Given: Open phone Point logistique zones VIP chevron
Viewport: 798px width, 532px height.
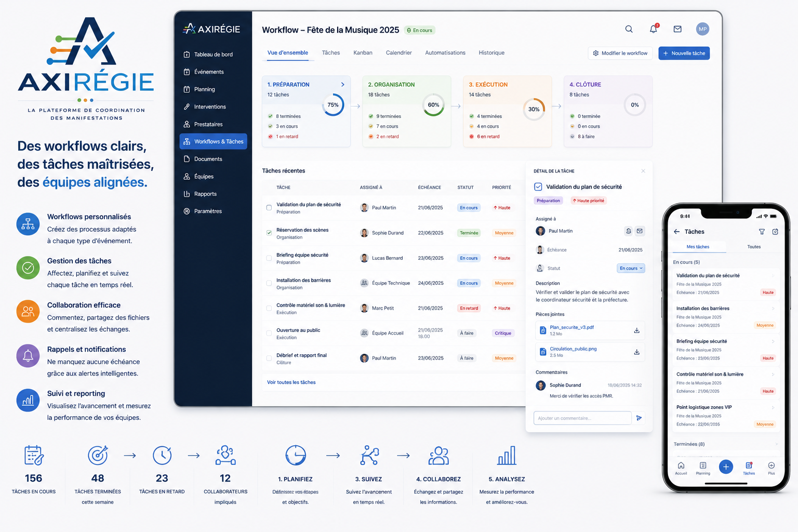Looking at the screenshot, I should (773, 407).
